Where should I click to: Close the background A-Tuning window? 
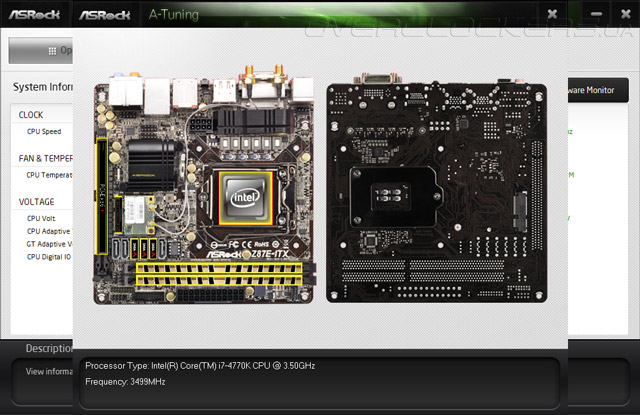626,14
